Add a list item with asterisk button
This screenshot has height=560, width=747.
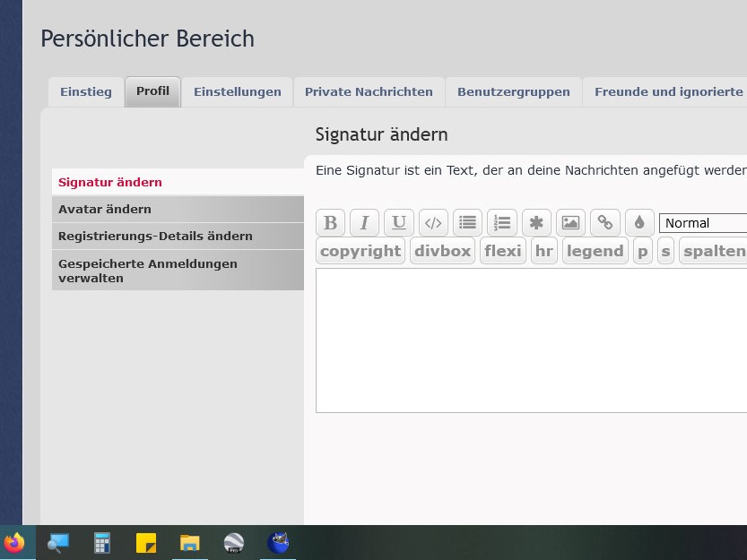[x=536, y=223]
